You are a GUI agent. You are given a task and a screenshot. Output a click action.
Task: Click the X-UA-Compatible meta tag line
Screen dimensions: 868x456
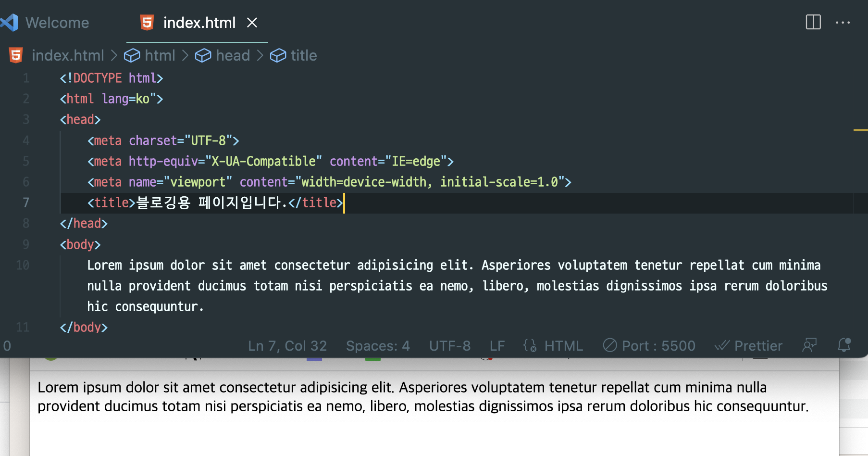click(271, 161)
